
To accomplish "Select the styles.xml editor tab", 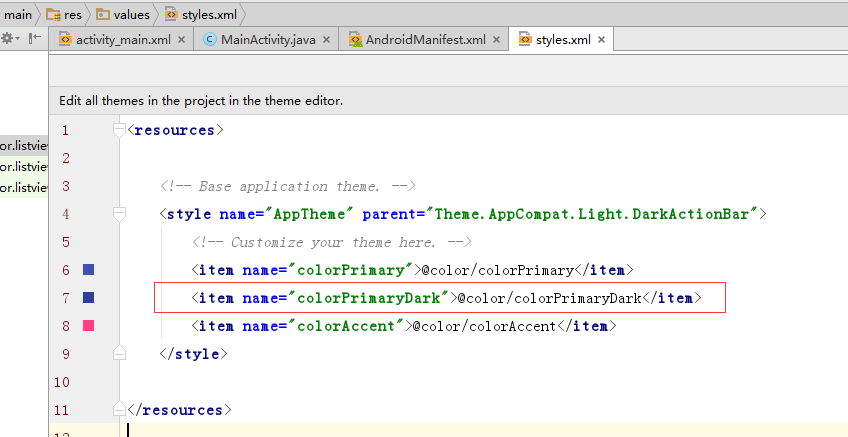I will [x=561, y=39].
